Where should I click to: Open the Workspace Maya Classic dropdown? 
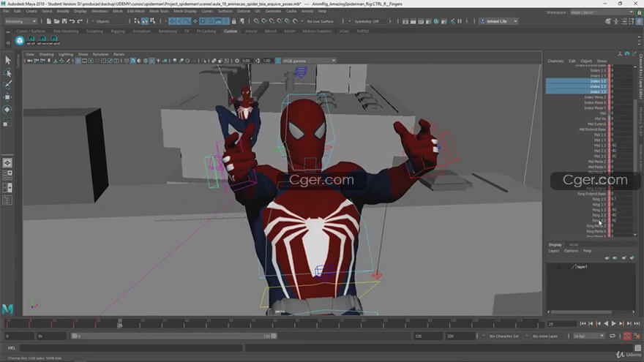pyautogui.click(x=602, y=12)
